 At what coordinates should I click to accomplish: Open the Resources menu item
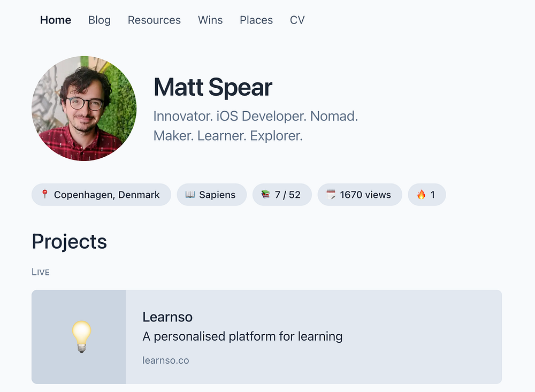154,20
